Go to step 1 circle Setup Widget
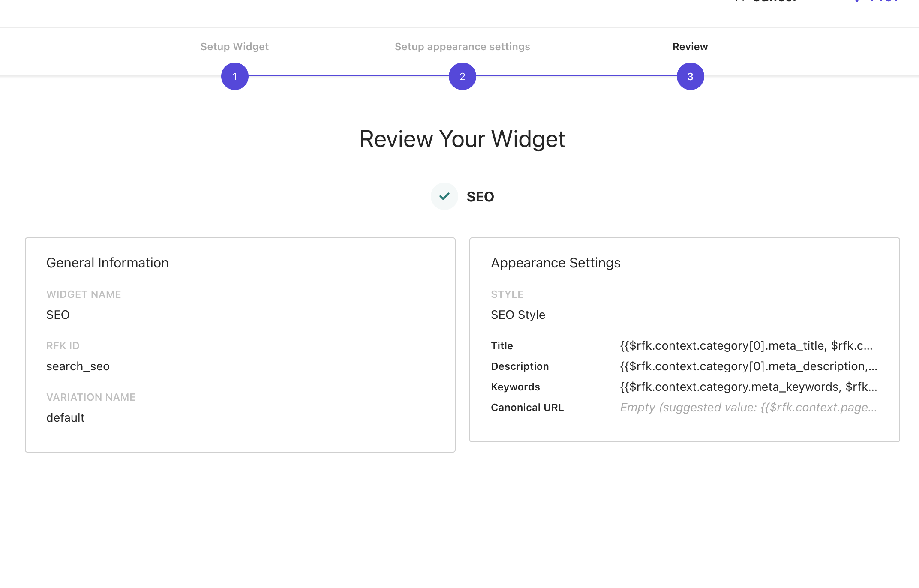Viewport: 919px width, 588px height. point(234,76)
